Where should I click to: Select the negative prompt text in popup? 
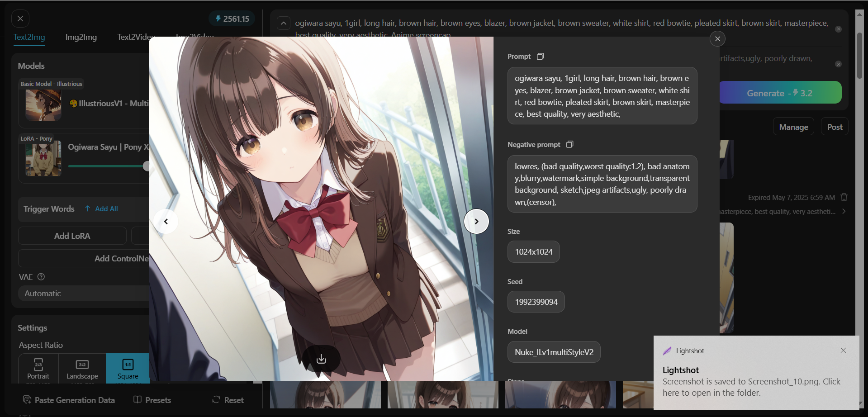[x=602, y=184]
